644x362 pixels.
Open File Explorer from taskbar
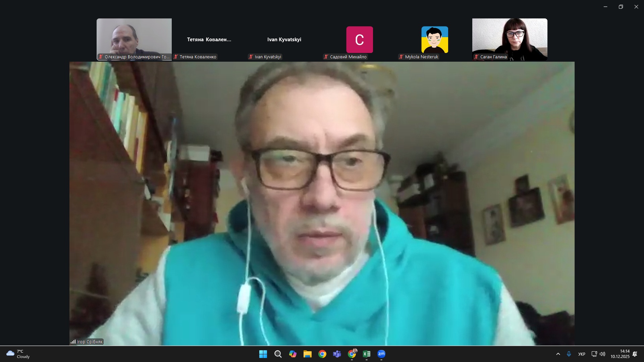click(307, 354)
